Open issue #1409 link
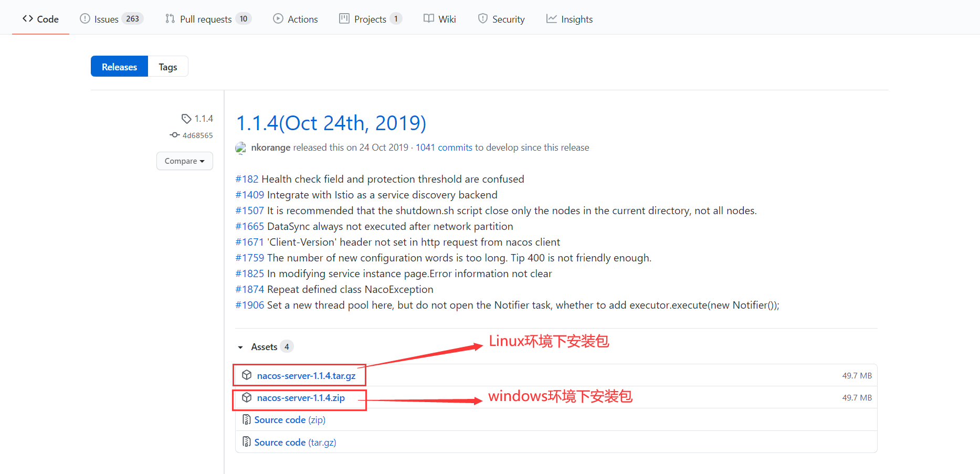The height and width of the screenshot is (474, 980). [250, 195]
